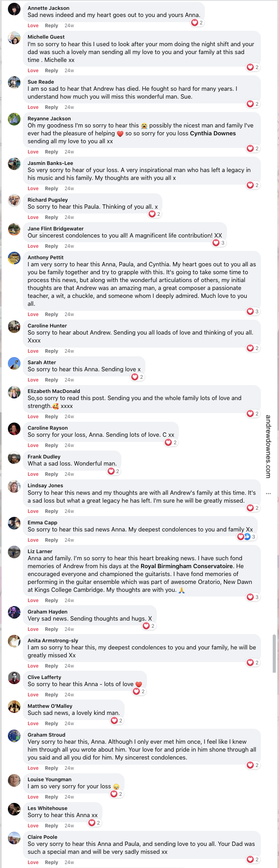279x868 pixels.
Task: Click the reaction count on Anthony Pettit's comment
Action: click(x=252, y=311)
